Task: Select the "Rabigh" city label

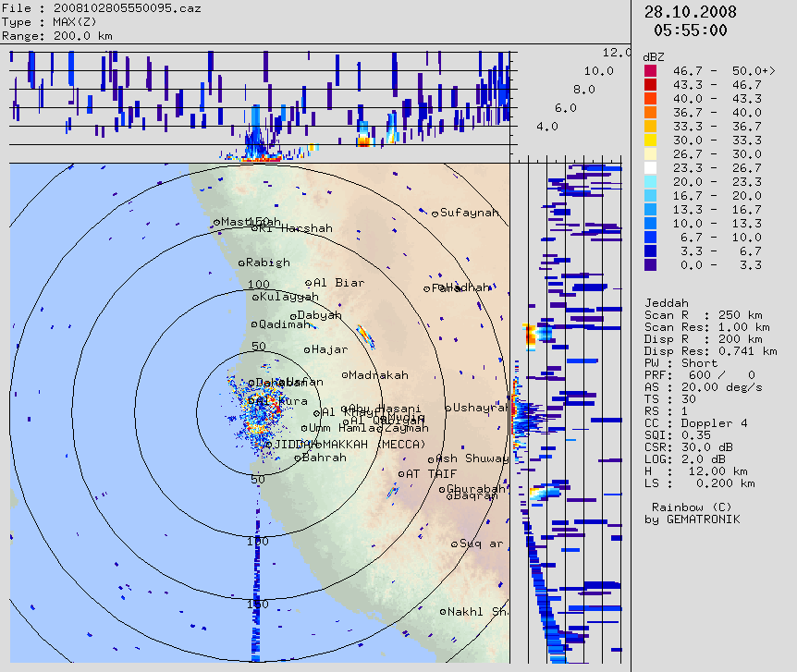Action: click(268, 263)
